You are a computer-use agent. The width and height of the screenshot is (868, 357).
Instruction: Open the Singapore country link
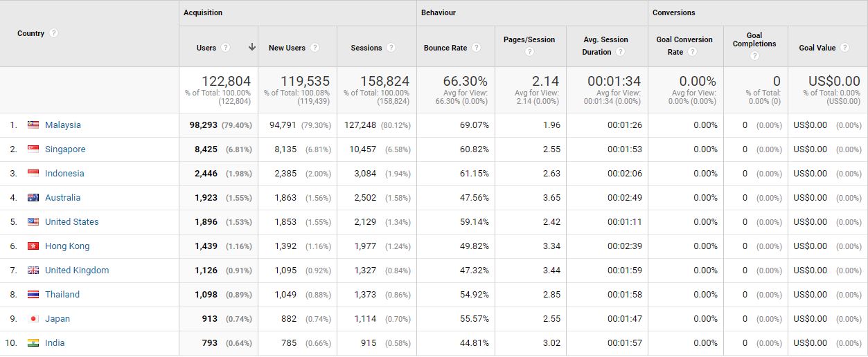tap(65, 149)
